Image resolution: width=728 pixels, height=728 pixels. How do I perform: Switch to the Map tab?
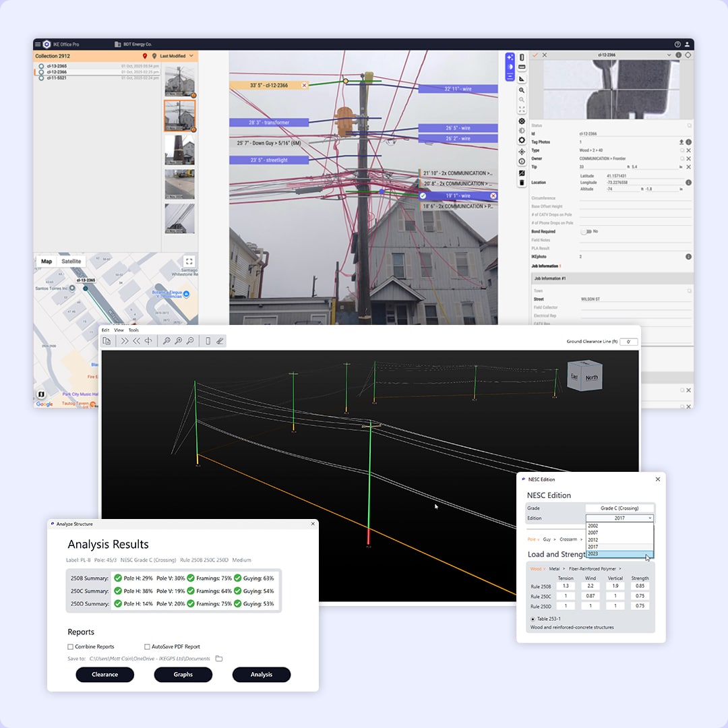point(47,261)
